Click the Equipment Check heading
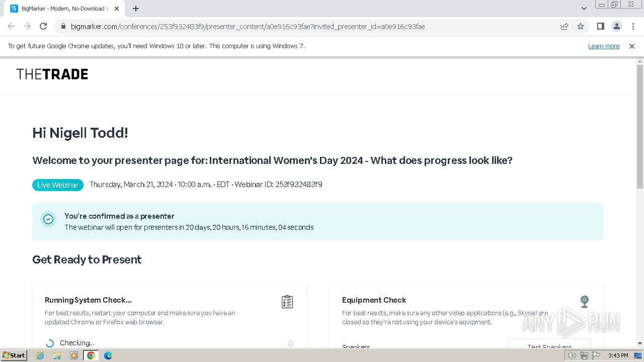Viewport: 644px width, 362px height. pos(374,300)
